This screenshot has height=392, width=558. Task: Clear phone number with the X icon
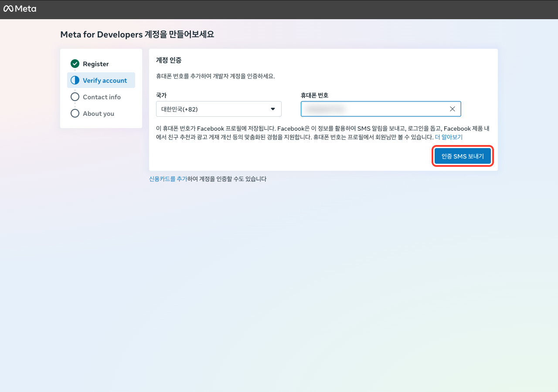coord(453,109)
